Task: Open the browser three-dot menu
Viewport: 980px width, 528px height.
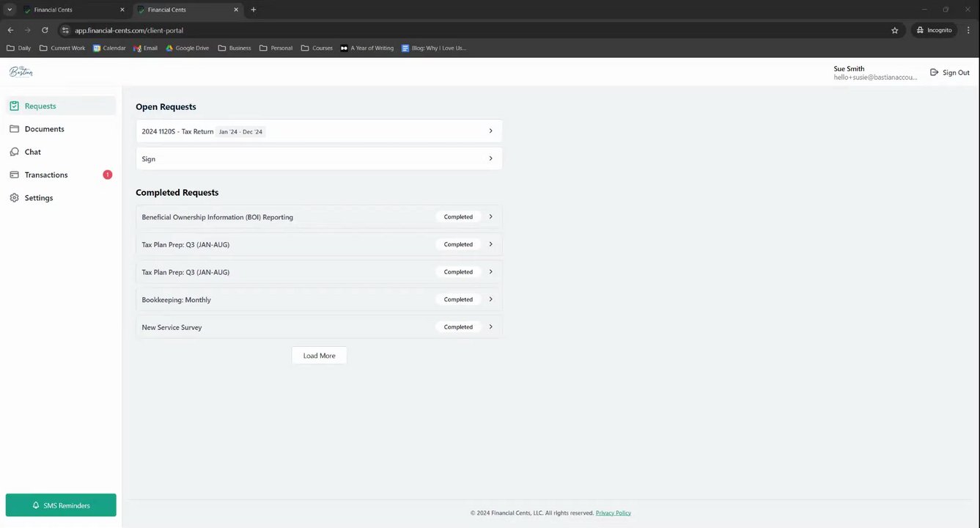Action: [969, 30]
